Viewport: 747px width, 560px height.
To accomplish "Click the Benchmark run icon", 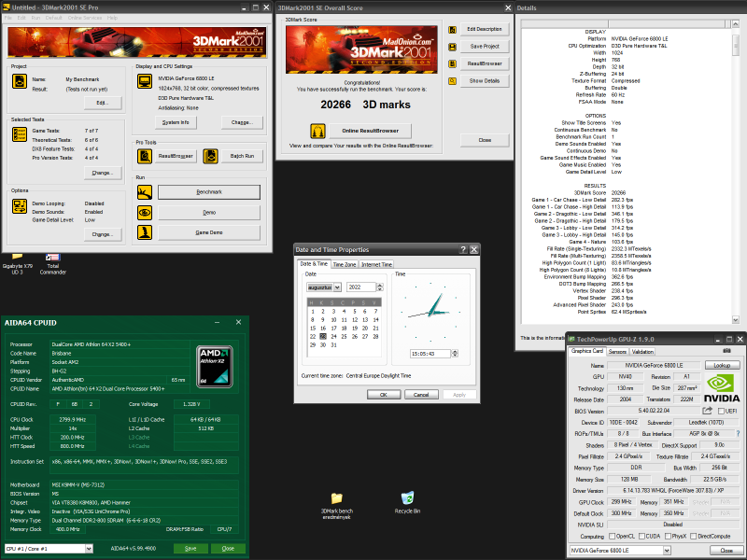I will (x=145, y=192).
